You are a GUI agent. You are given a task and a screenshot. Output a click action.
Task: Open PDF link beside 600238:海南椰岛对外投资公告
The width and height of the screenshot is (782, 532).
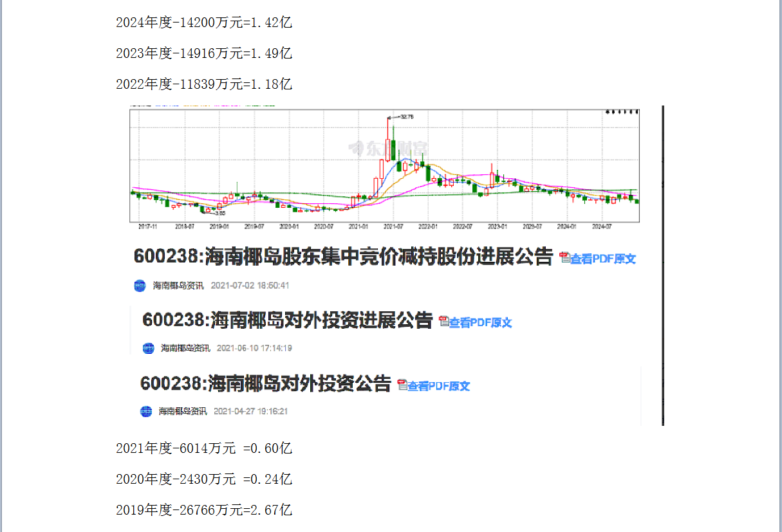(438, 386)
